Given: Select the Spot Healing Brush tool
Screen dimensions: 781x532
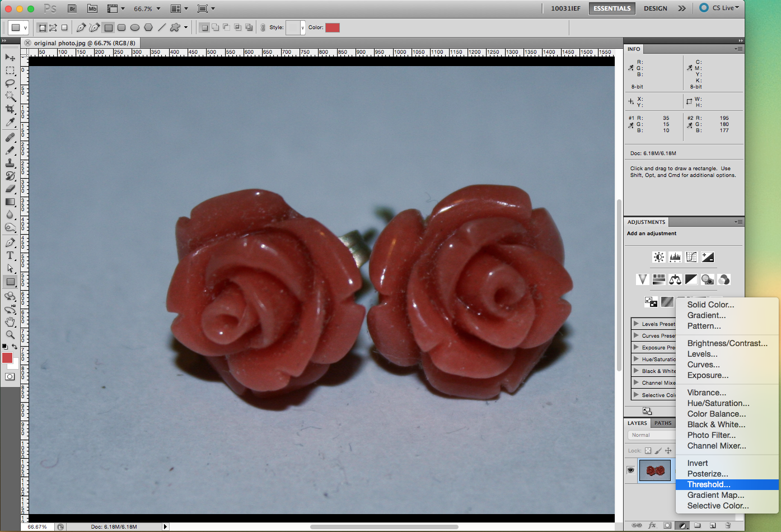Looking at the screenshot, I should 10,137.
